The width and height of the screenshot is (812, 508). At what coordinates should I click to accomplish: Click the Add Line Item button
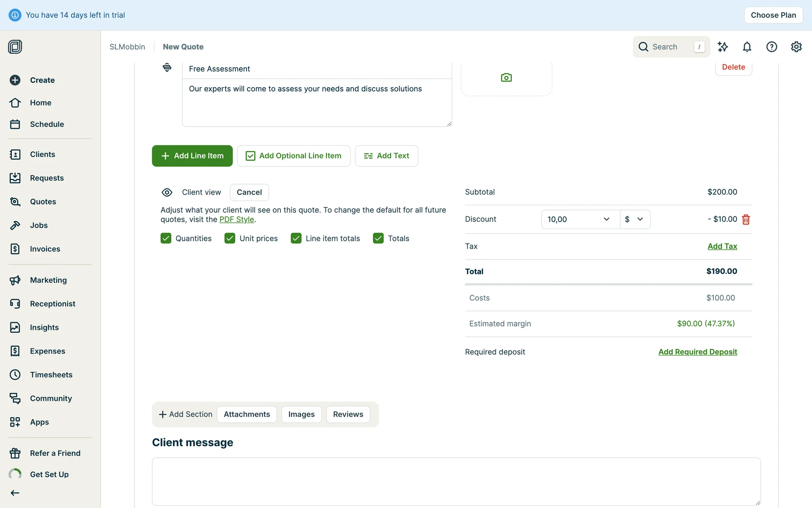click(192, 156)
